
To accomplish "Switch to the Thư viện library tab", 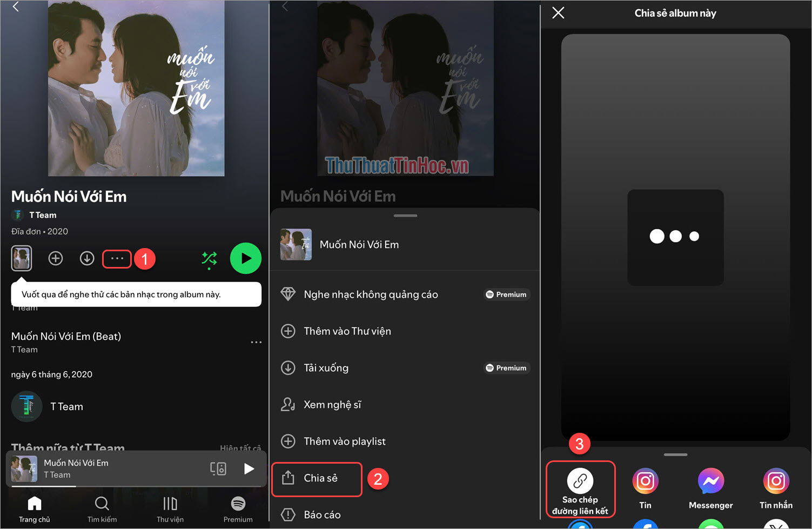I will tap(170, 510).
